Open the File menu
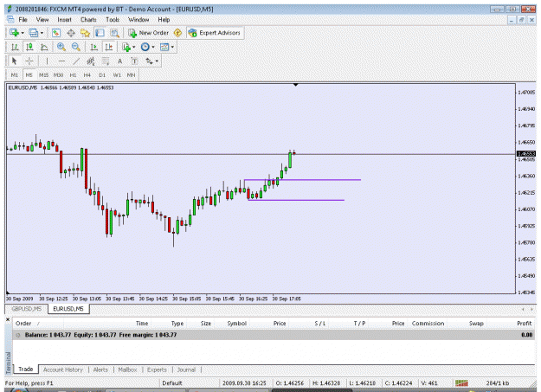Viewport: 541px width, 392px height. click(23, 20)
